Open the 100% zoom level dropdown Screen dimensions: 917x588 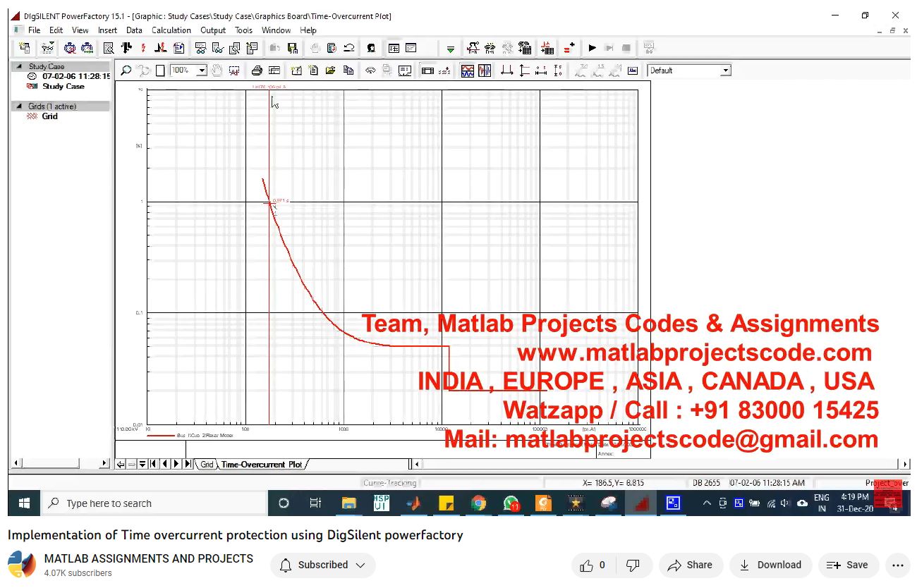[x=202, y=71]
